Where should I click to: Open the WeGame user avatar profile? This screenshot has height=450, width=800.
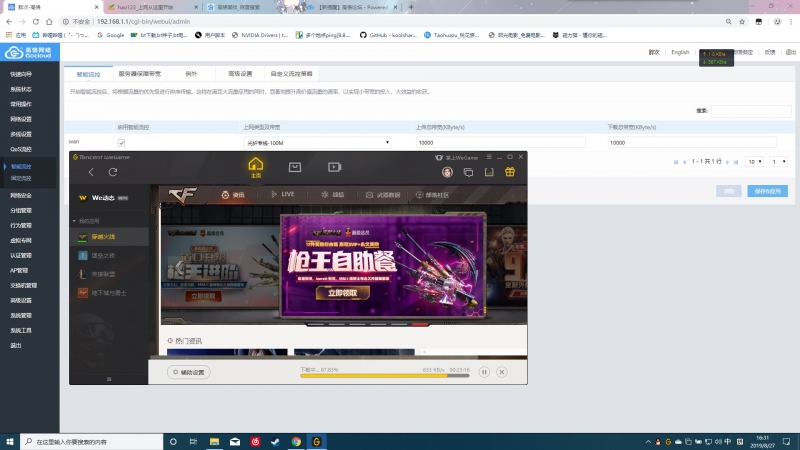447,172
